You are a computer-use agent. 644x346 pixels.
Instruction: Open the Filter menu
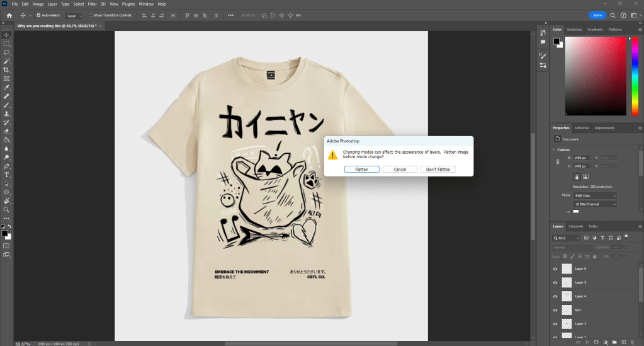click(92, 4)
